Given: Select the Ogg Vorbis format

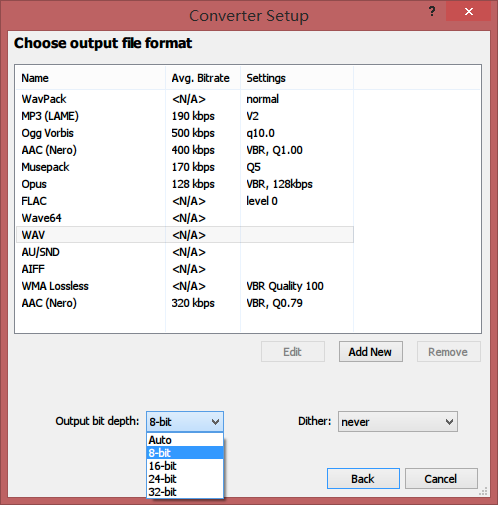Looking at the screenshot, I should point(185,133).
